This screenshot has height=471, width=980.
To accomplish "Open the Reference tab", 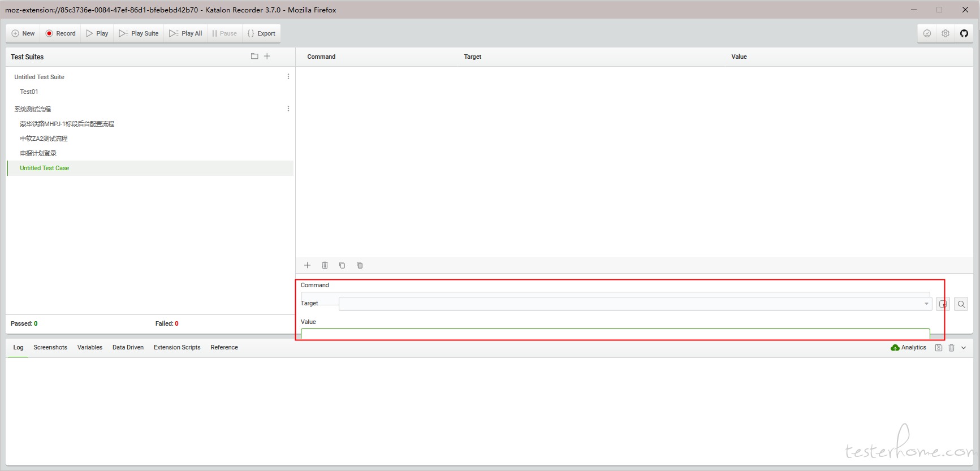I will click(x=224, y=347).
